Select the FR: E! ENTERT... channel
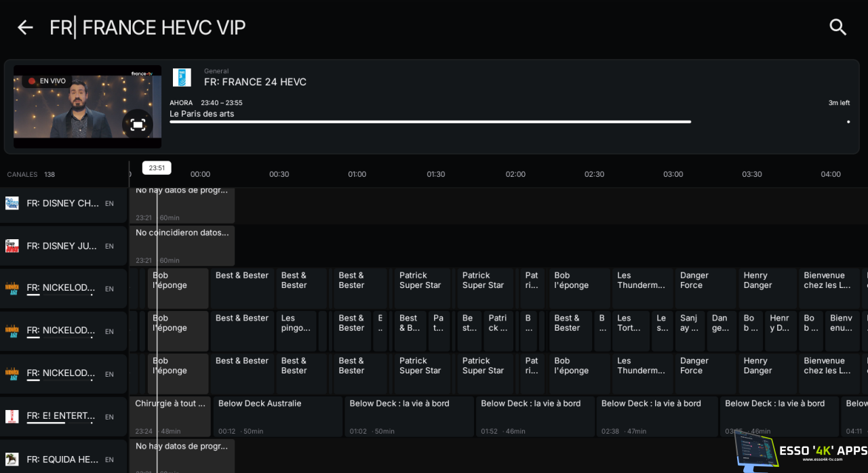The width and height of the screenshot is (868, 473). (64, 417)
